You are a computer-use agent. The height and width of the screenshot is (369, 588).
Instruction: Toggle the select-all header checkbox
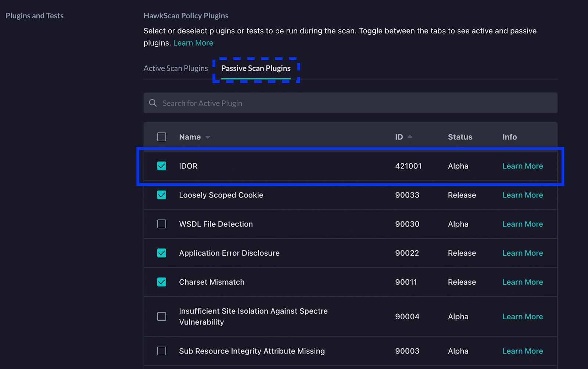[162, 137]
